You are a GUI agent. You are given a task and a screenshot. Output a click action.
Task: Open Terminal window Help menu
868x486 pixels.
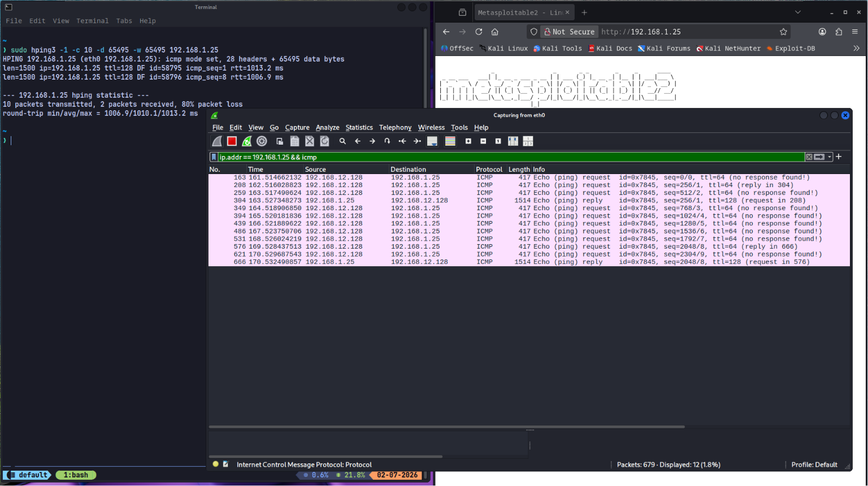pos(147,21)
